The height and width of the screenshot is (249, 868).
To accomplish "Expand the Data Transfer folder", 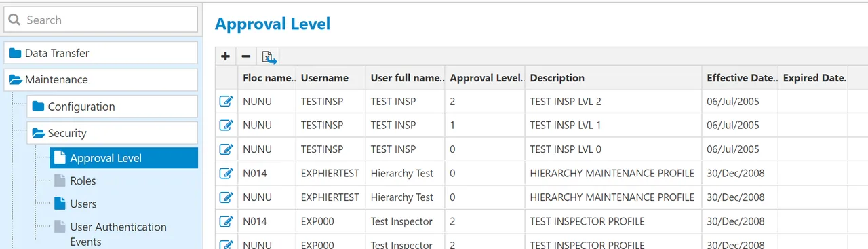I will (101, 53).
